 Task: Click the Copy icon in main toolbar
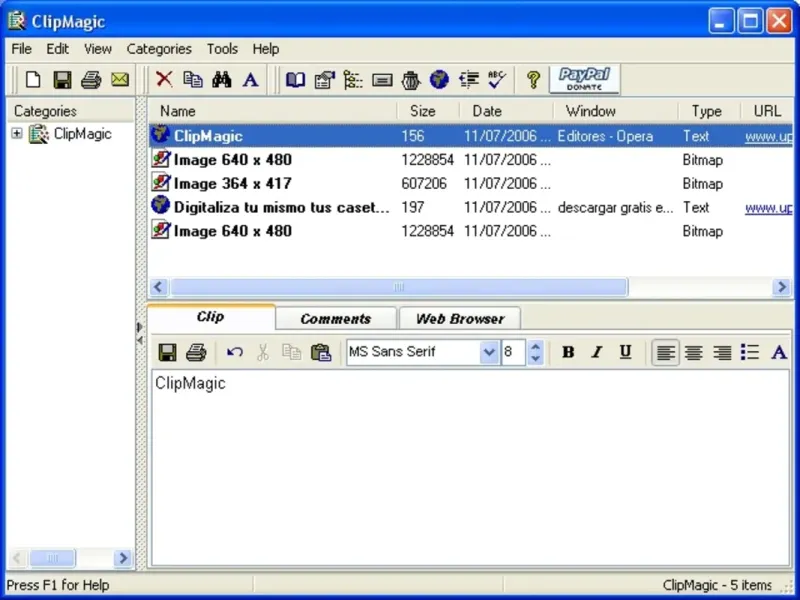(193, 79)
